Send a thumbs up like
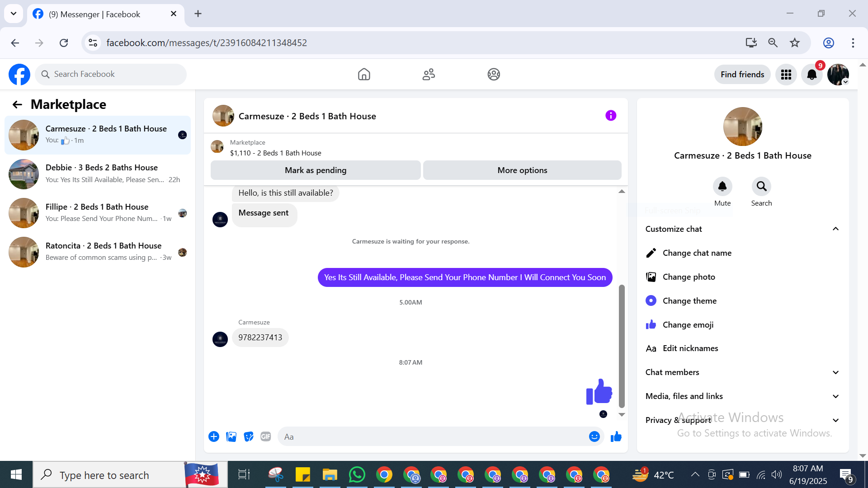The width and height of the screenshot is (868, 488). click(616, 436)
